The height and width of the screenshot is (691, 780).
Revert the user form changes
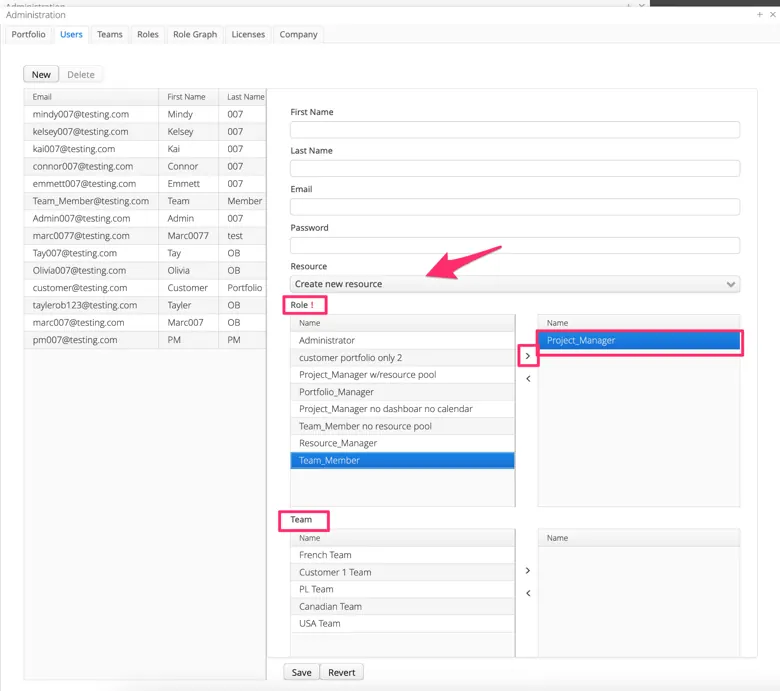click(x=342, y=672)
